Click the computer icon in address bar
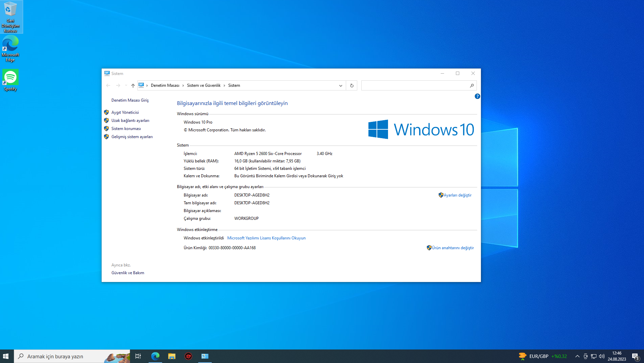 pyautogui.click(x=141, y=85)
